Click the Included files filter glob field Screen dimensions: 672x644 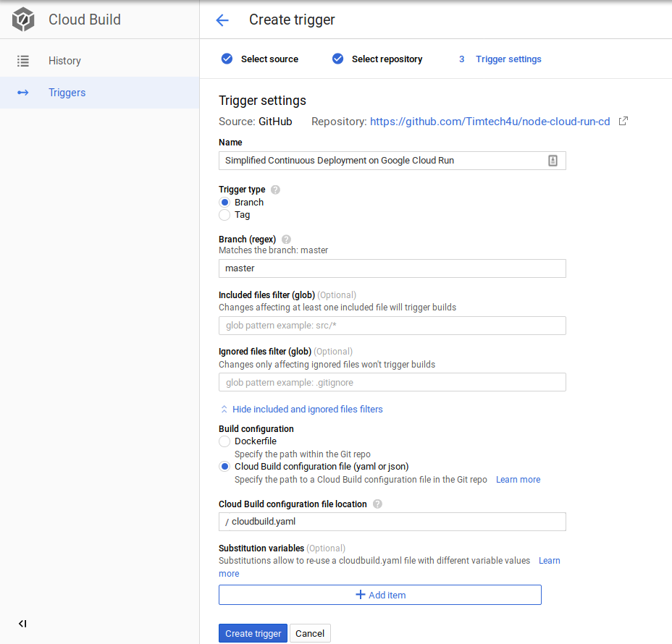click(x=392, y=326)
